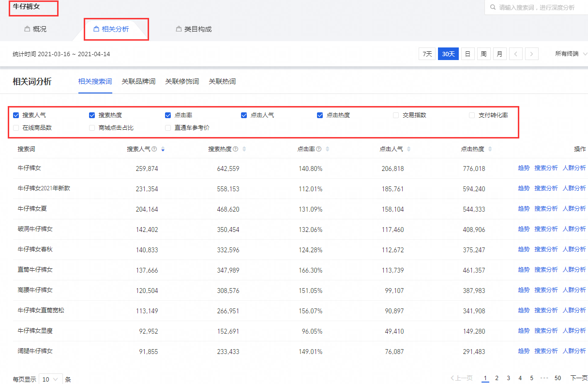The height and width of the screenshot is (384, 588).
Task: Switch to the 类目构成 tab
Action: 194,29
